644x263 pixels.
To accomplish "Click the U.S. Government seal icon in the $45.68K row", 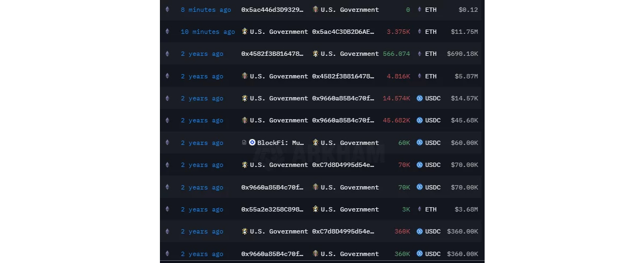I will coord(245,120).
